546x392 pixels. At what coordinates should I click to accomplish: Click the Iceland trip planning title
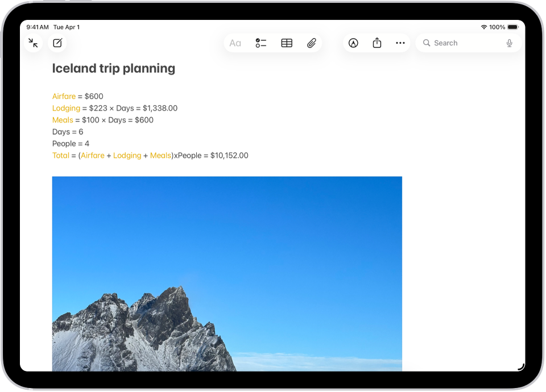click(113, 68)
